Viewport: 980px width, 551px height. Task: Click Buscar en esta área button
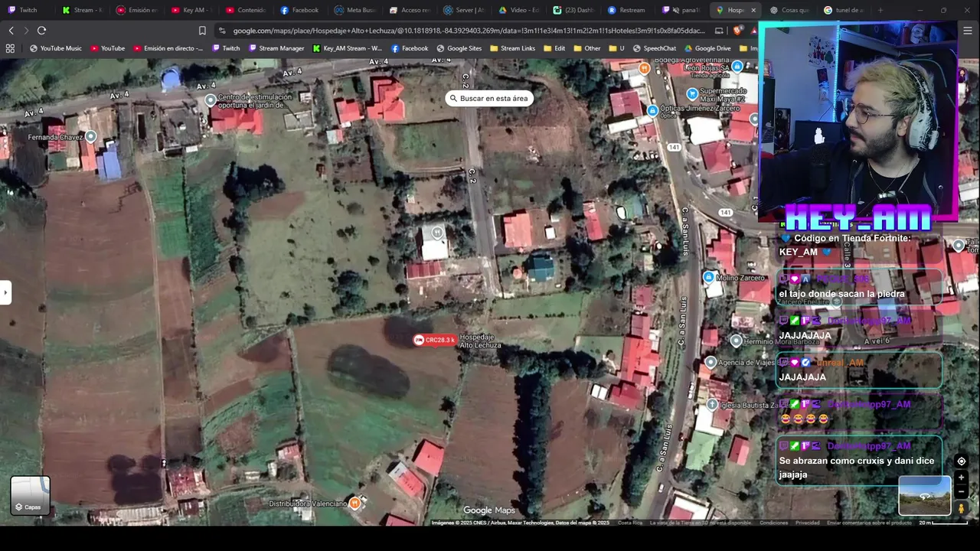488,98
